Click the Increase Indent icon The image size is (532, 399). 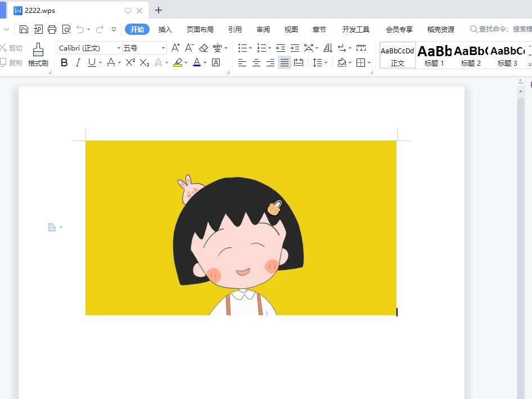point(295,48)
